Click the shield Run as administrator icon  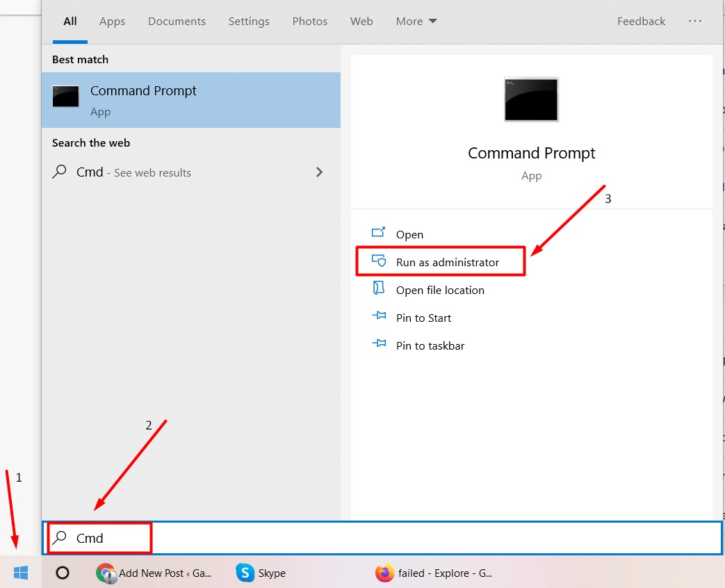click(x=379, y=261)
